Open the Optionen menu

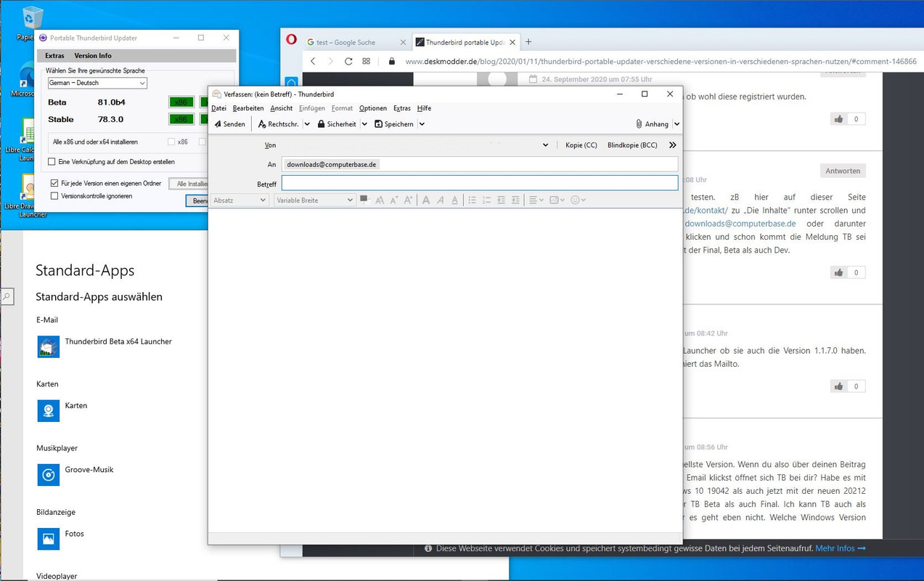[x=373, y=108]
